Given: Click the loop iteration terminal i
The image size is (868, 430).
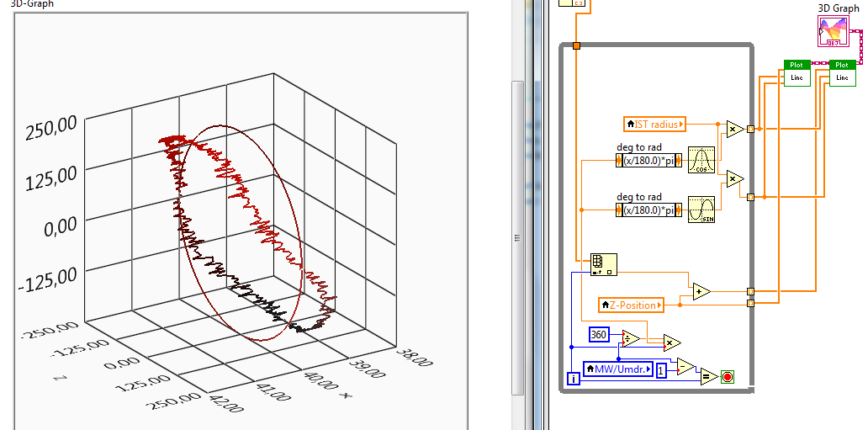Looking at the screenshot, I should [574, 379].
